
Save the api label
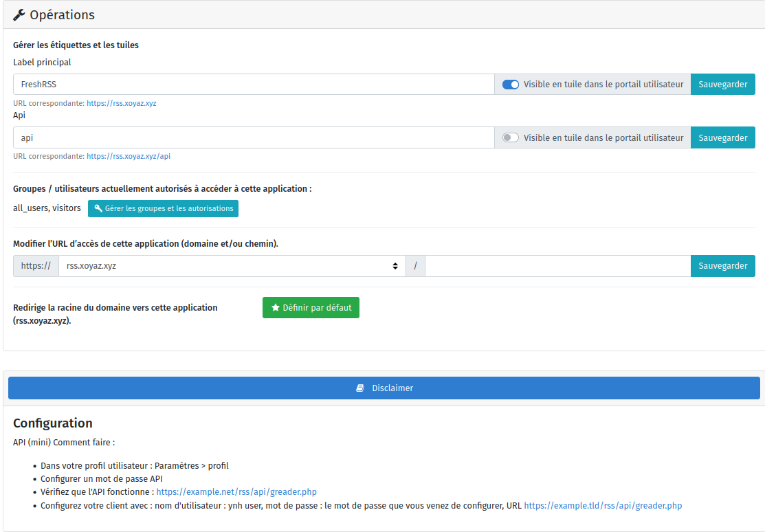click(x=722, y=137)
